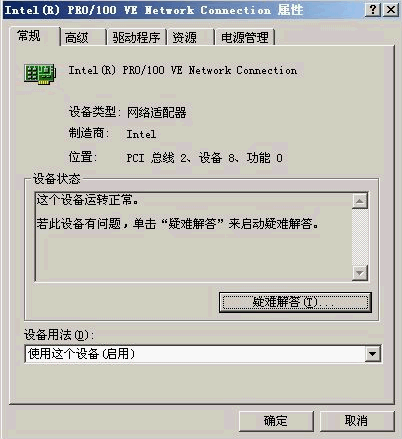The height and width of the screenshot is (439, 402).
Task: Click the green network adapter card icon
Action: pos(40,74)
